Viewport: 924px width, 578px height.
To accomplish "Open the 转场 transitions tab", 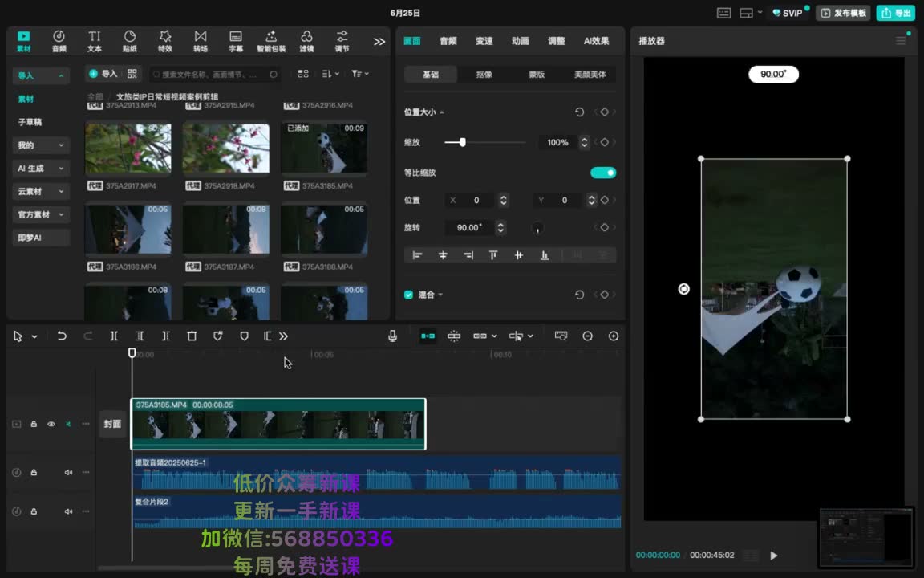I will tap(201, 41).
